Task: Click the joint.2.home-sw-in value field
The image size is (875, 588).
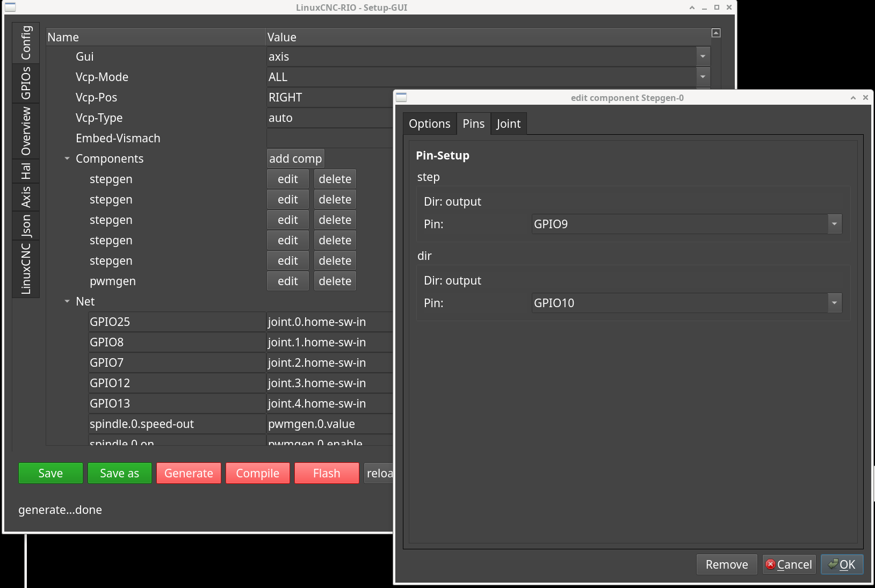Action: [330, 362]
